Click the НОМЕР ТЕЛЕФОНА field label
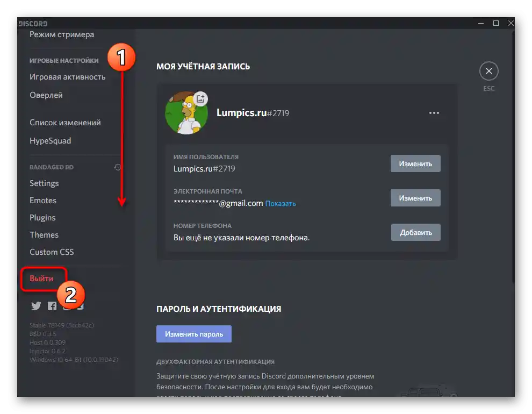This screenshot has height=414, width=532. coord(203,226)
